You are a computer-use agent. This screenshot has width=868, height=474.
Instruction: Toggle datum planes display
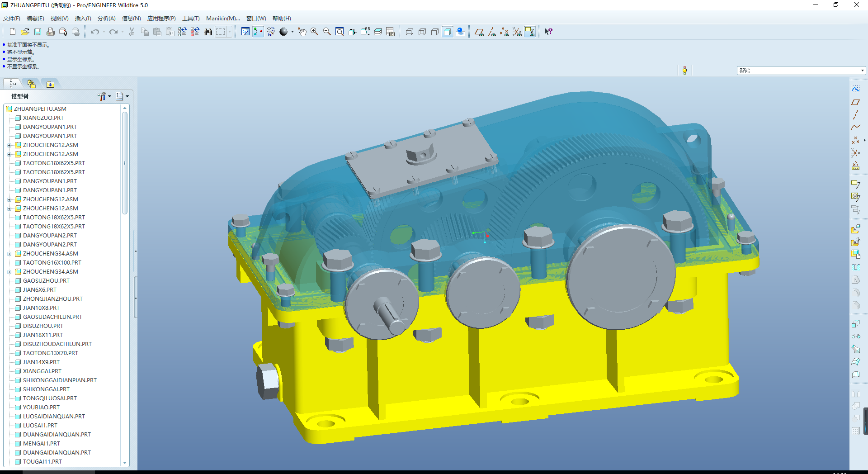(x=479, y=32)
